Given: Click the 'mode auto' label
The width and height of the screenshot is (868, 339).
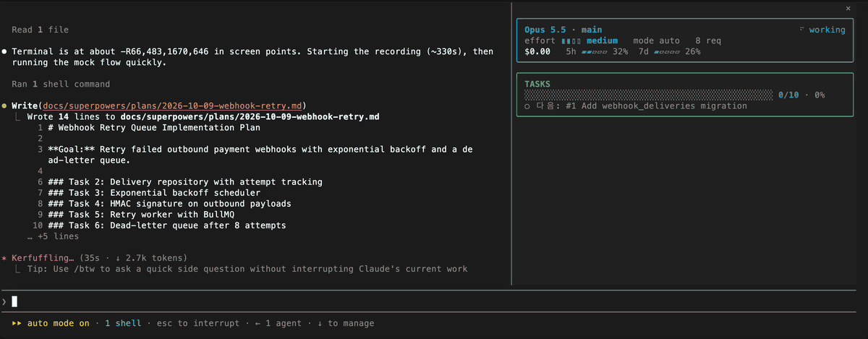Looking at the screenshot, I should 656,40.
